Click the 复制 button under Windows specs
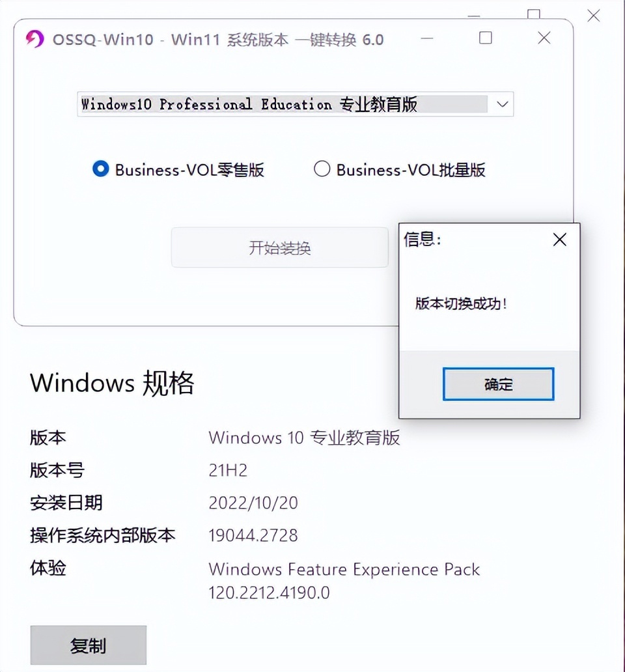Screen dimensions: 625x672 pyautogui.click(x=89, y=645)
